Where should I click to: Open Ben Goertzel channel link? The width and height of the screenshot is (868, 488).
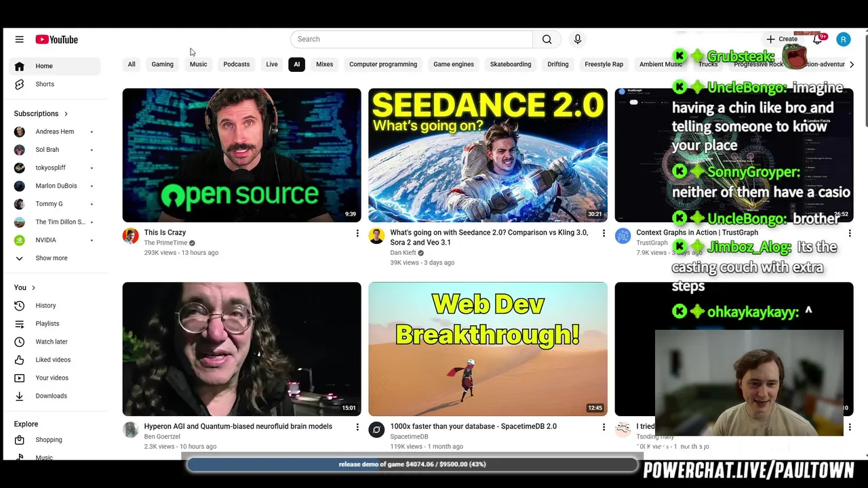click(x=162, y=436)
